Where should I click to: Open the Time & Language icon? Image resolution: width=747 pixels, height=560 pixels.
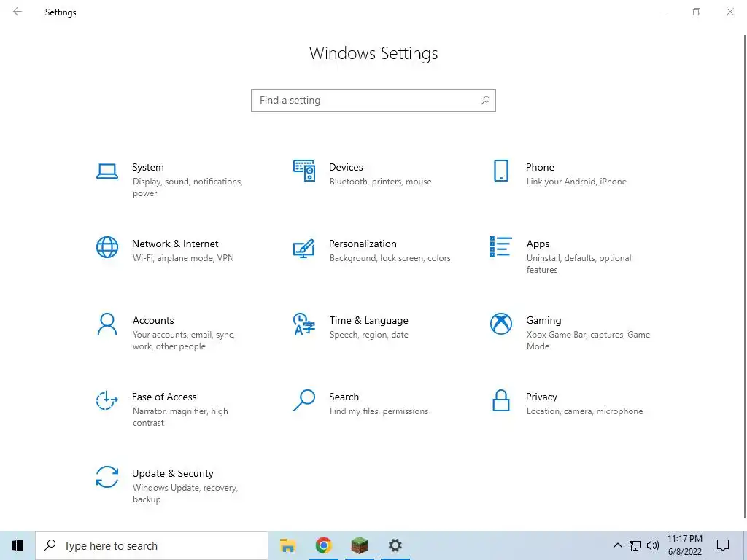(304, 324)
